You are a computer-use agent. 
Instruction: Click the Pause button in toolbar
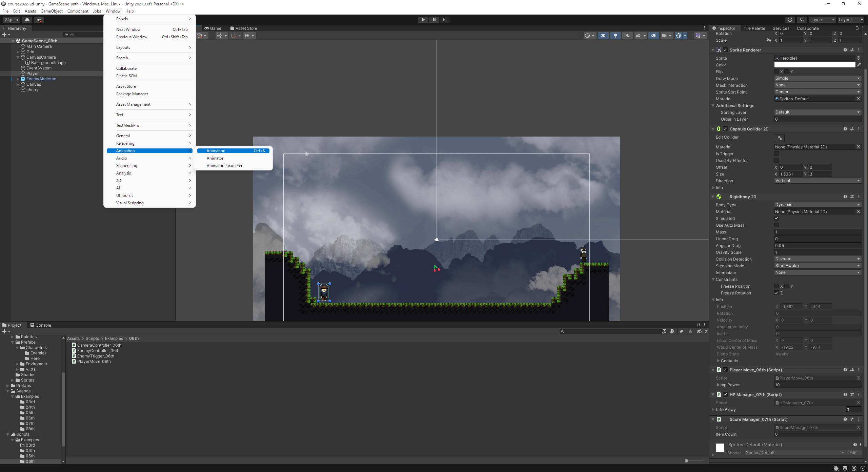tap(434, 20)
